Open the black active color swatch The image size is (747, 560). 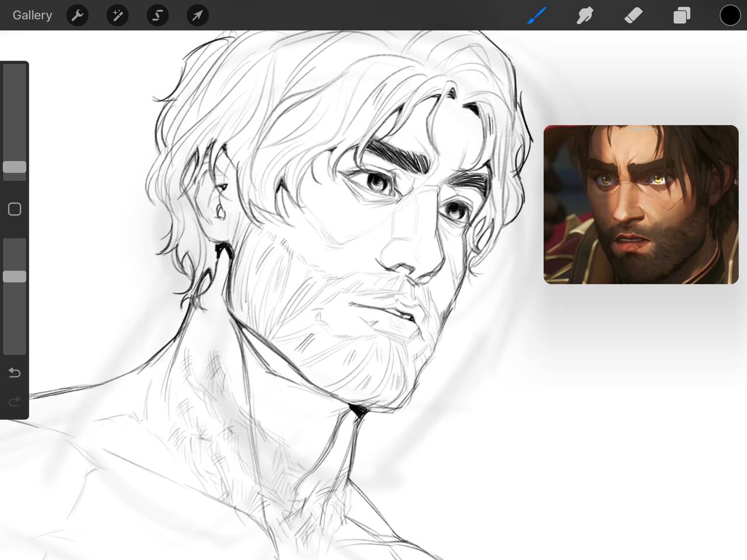pos(730,15)
